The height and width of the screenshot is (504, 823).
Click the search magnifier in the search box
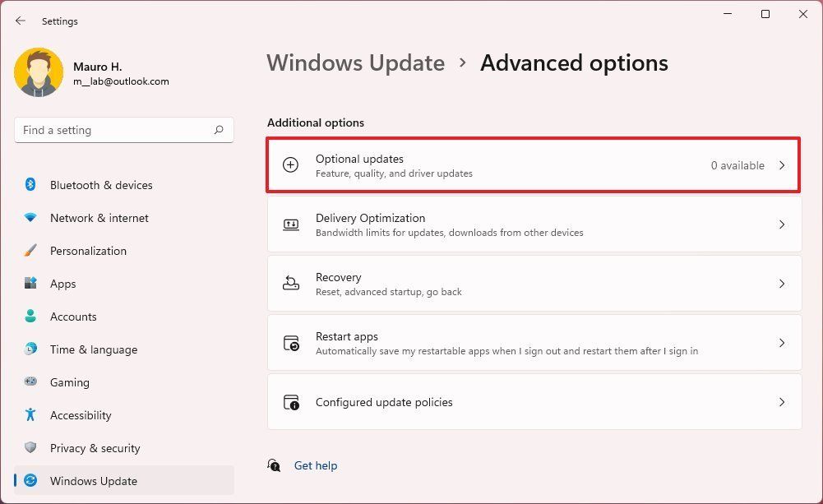tap(219, 130)
